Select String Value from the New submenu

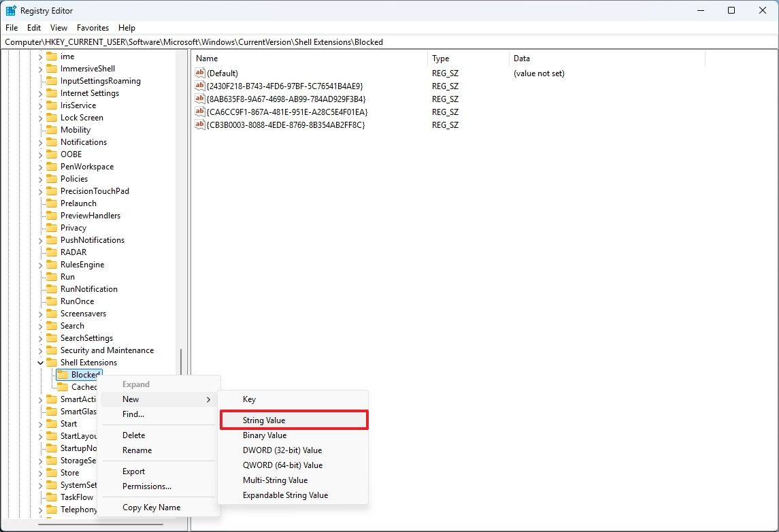tap(267, 420)
